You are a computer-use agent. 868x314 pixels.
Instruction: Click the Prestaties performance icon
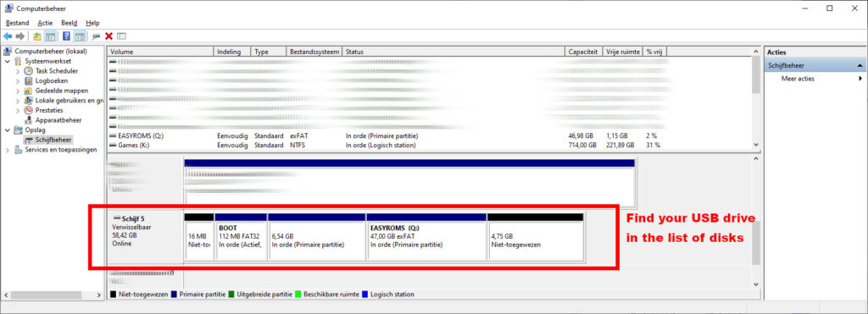[29, 110]
